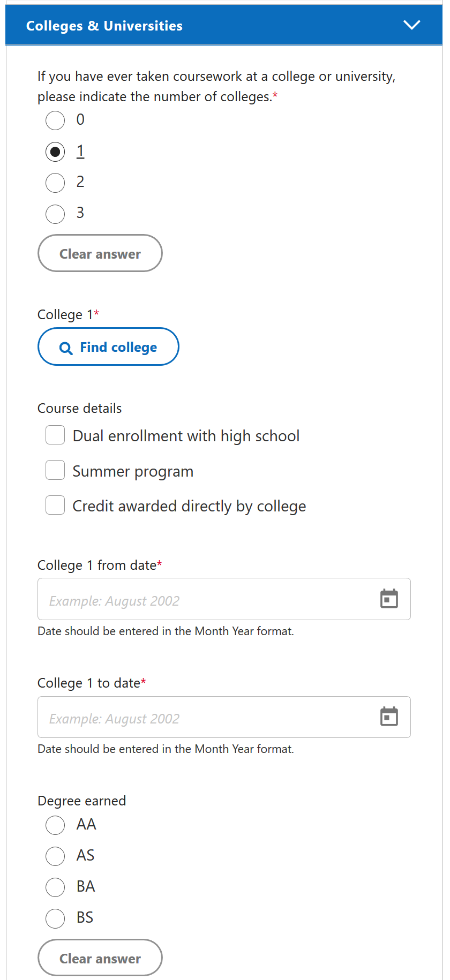Select 0 colleges radio option

pos(55,120)
